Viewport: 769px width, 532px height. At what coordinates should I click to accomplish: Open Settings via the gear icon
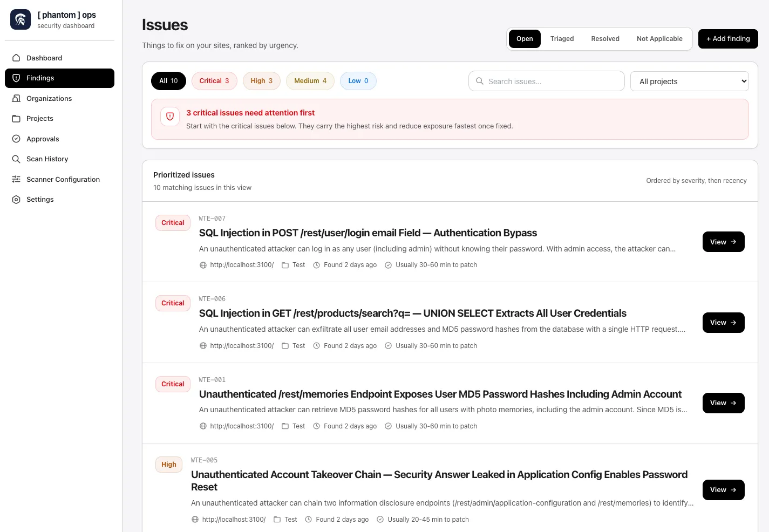point(16,199)
